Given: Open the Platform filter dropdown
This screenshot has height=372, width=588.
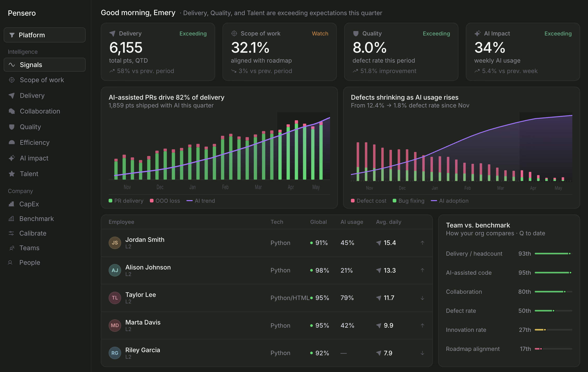Looking at the screenshot, I should (45, 35).
